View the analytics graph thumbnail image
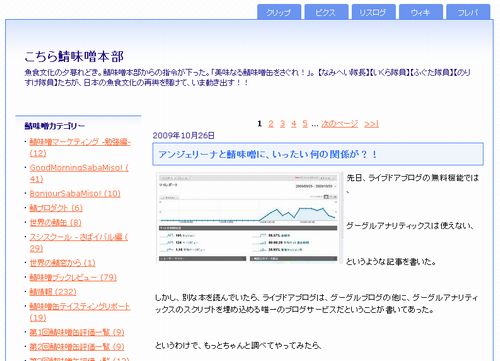 249,218
